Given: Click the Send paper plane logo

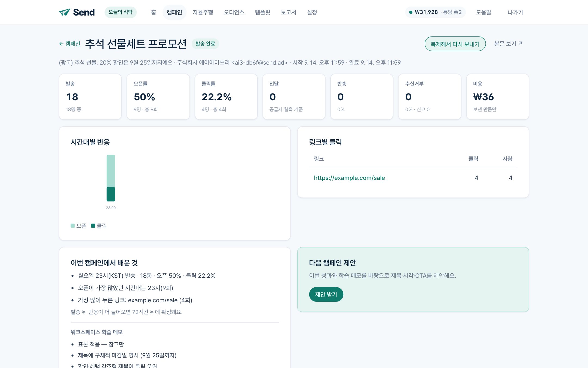Looking at the screenshot, I should click(x=77, y=12).
